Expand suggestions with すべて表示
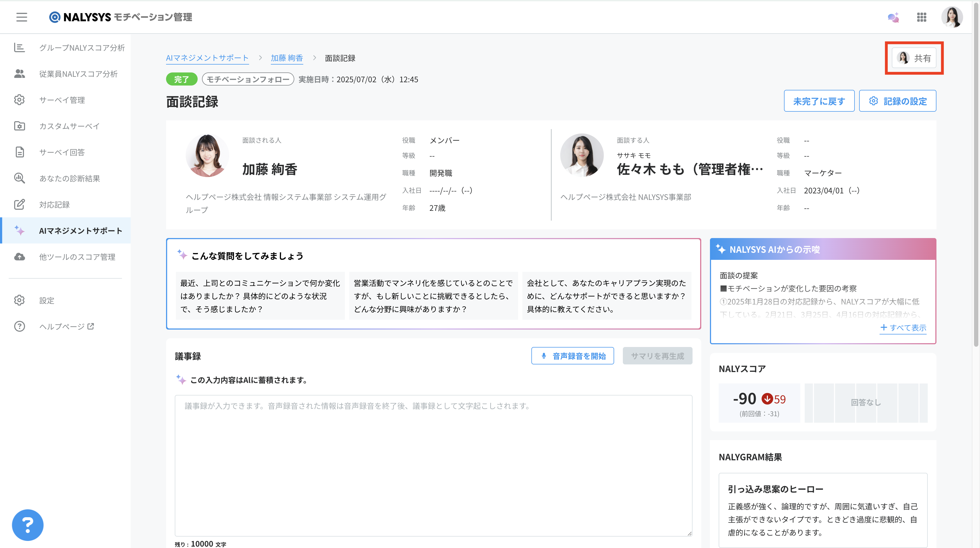This screenshot has height=548, width=980. [x=903, y=328]
